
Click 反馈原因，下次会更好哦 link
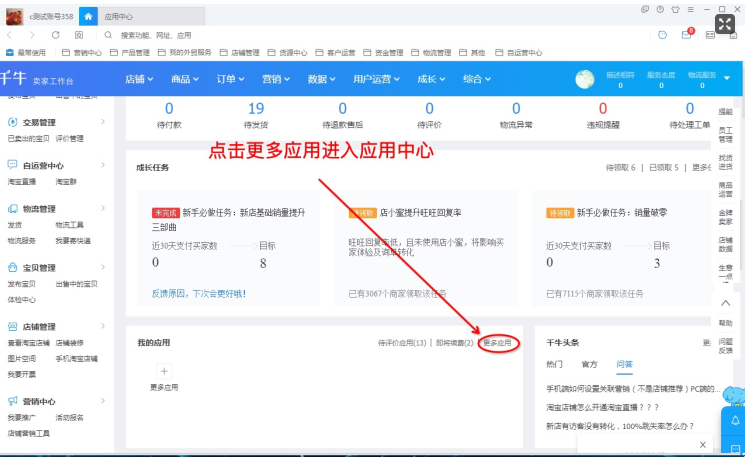pos(199,294)
